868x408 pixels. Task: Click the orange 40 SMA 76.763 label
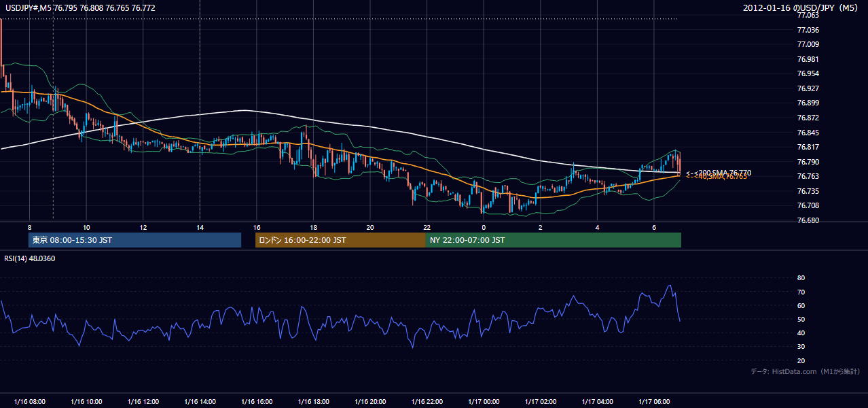[x=717, y=177]
